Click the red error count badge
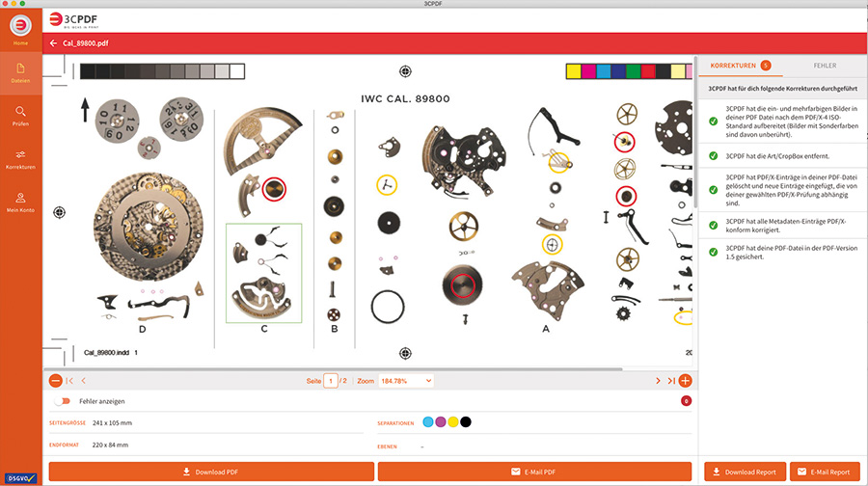868x486 pixels. [686, 401]
